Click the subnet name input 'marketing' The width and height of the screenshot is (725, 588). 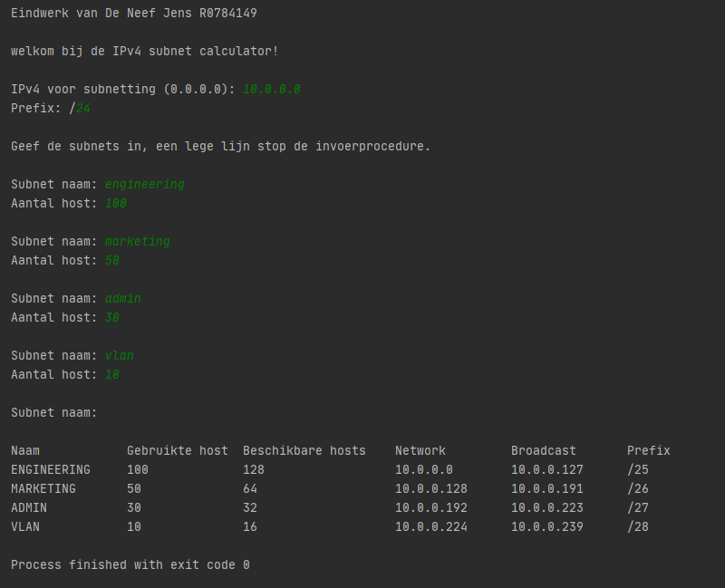pyautogui.click(x=137, y=242)
